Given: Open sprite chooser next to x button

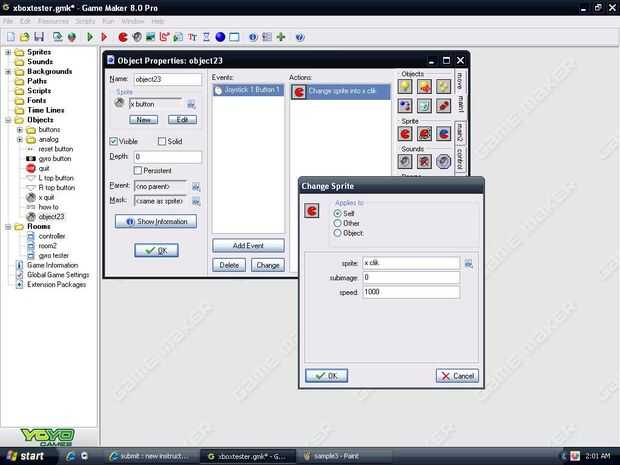Looking at the screenshot, I should tap(191, 104).
